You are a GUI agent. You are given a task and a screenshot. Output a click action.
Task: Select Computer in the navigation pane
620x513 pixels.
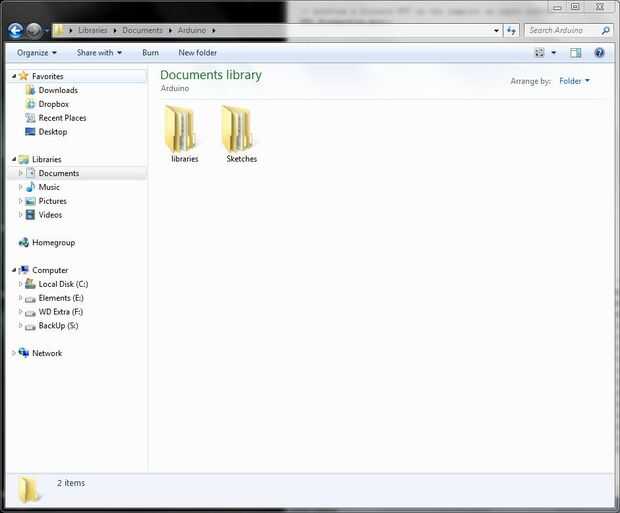coord(50,270)
